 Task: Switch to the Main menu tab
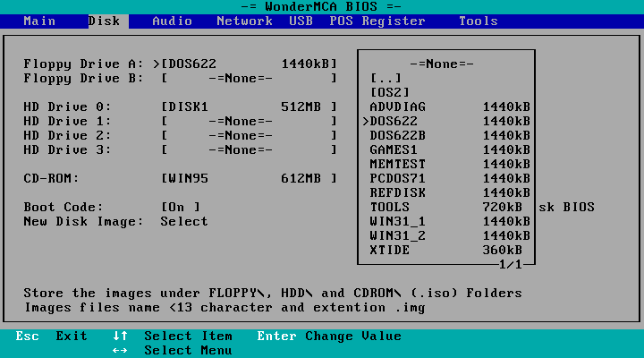point(39,21)
